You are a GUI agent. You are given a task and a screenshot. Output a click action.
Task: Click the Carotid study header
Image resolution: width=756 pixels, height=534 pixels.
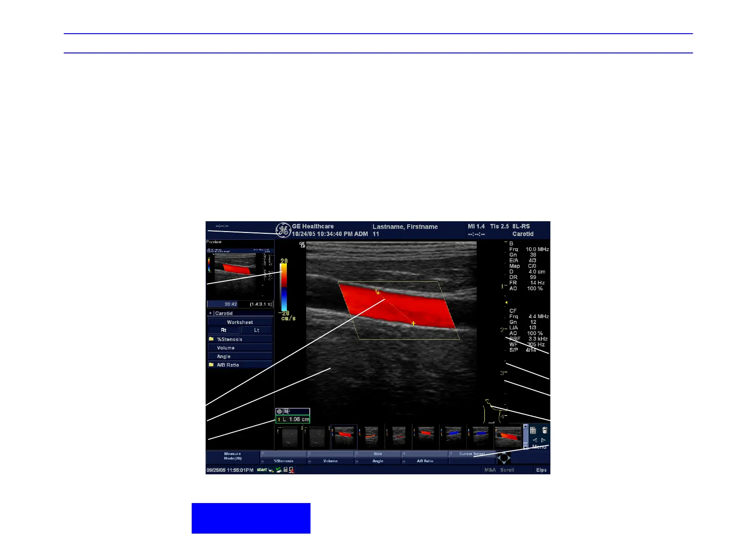(240, 313)
